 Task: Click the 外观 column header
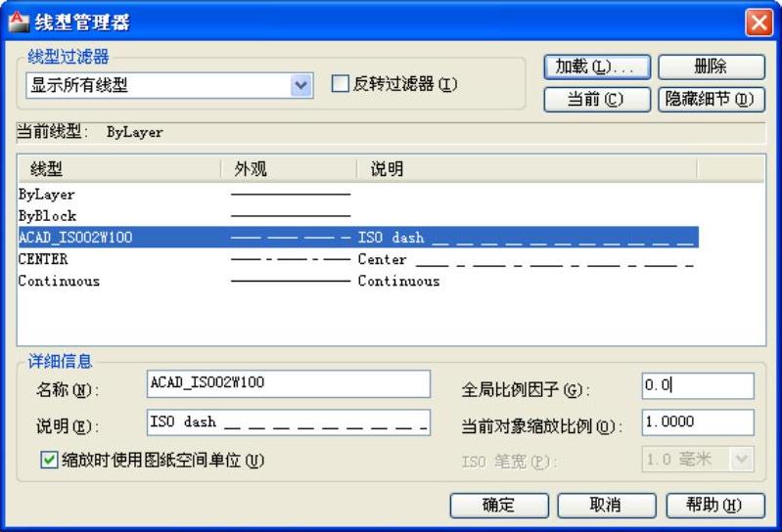coord(290,169)
